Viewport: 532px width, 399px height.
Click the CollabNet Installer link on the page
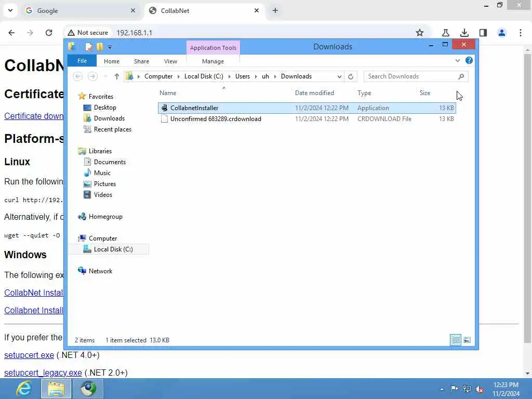(x=34, y=292)
